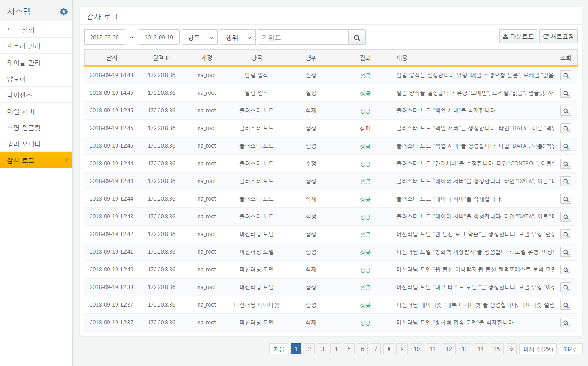Click the keyword search magnifier button

tap(357, 37)
